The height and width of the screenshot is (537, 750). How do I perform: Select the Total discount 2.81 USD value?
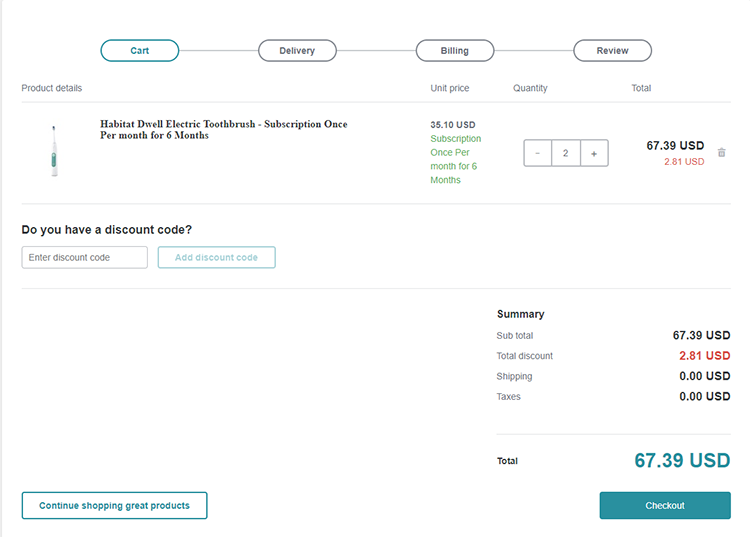point(705,356)
